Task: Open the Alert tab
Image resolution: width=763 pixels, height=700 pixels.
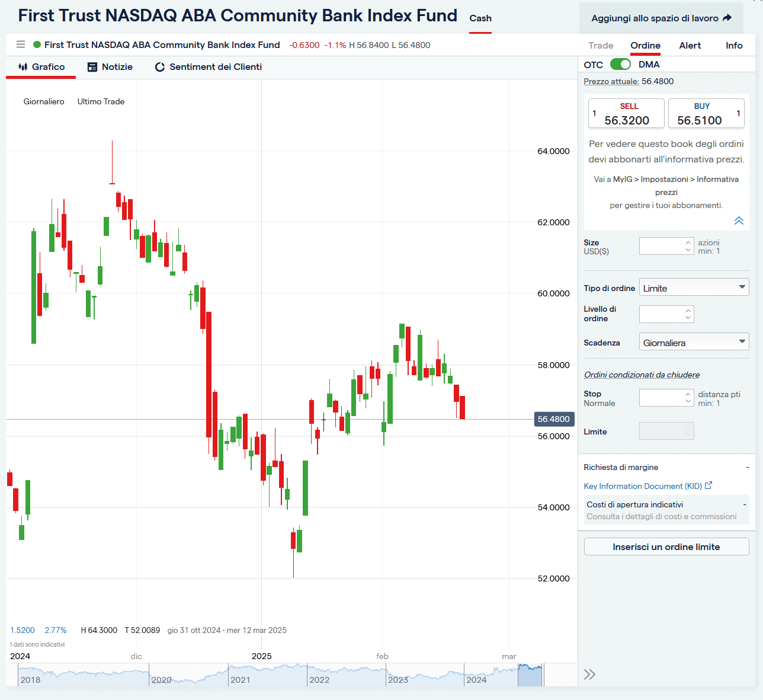Action: (690, 46)
